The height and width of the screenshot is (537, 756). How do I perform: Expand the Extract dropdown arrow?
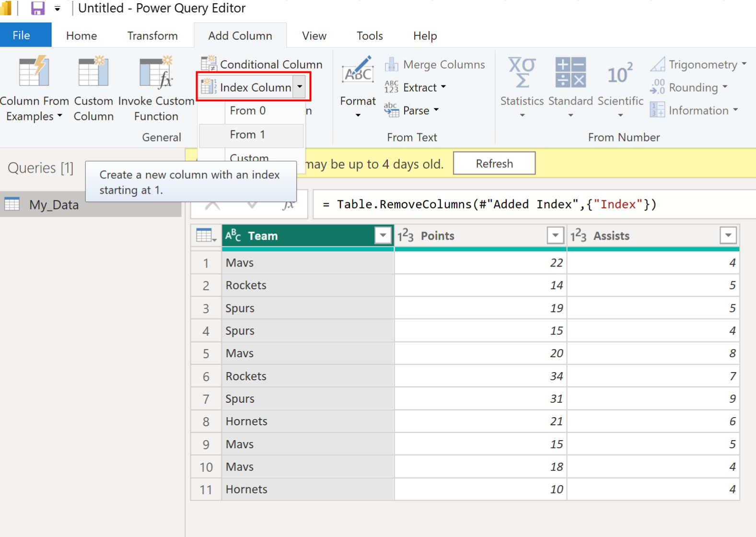pyautogui.click(x=443, y=87)
